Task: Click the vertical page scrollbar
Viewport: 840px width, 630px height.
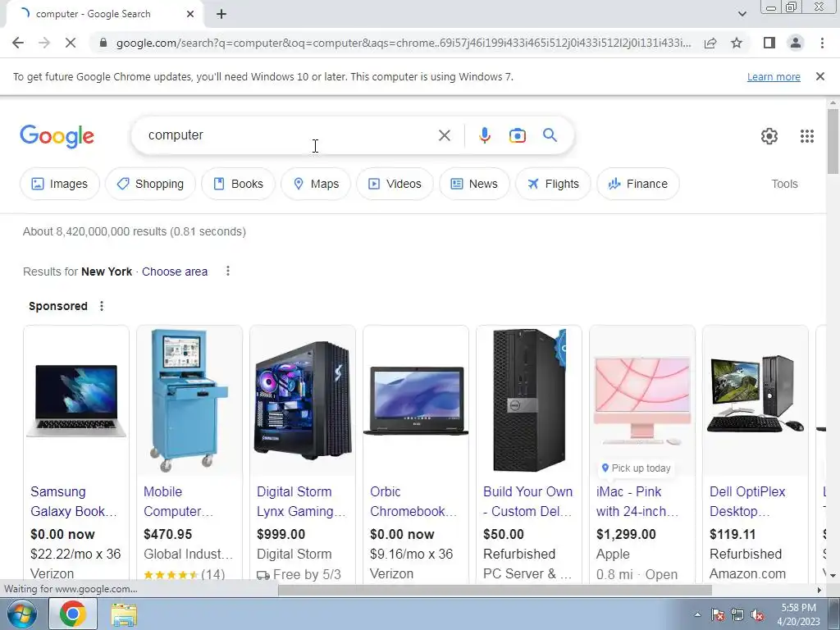Action: click(833, 141)
